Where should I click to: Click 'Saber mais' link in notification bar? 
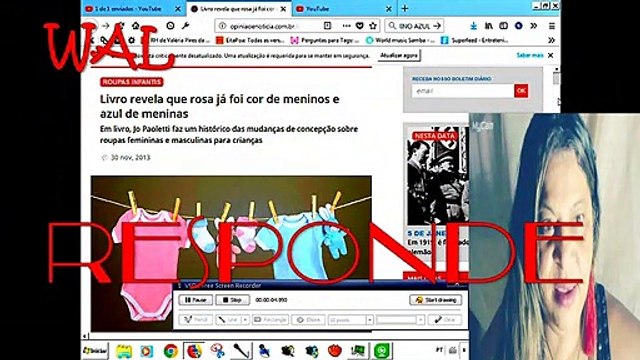[530, 55]
